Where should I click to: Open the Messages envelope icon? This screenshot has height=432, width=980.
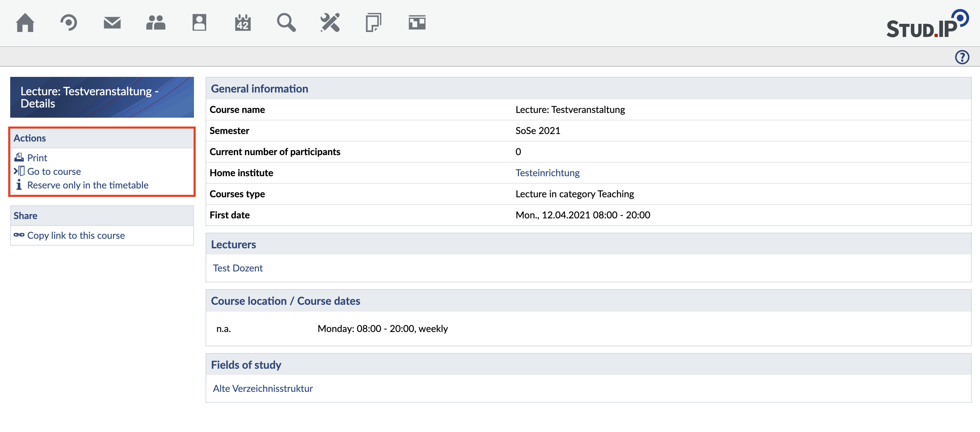pyautogui.click(x=112, y=23)
